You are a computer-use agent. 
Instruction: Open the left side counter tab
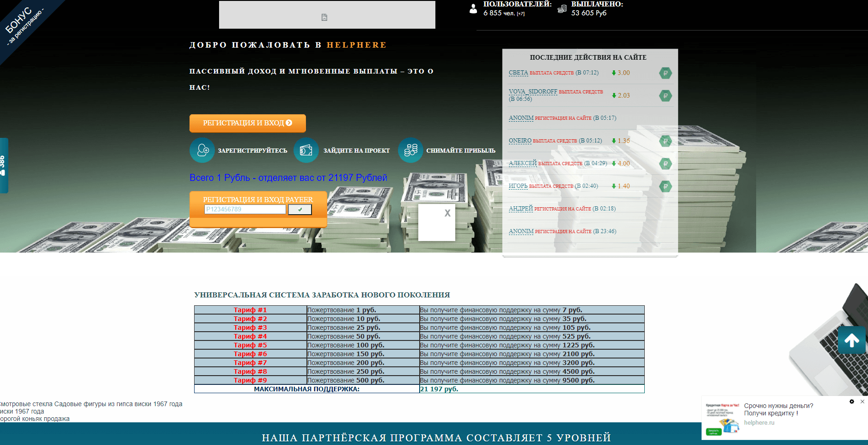click(x=4, y=165)
